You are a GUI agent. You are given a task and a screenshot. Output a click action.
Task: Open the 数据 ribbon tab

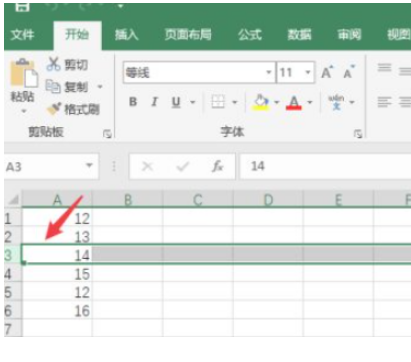[299, 35]
